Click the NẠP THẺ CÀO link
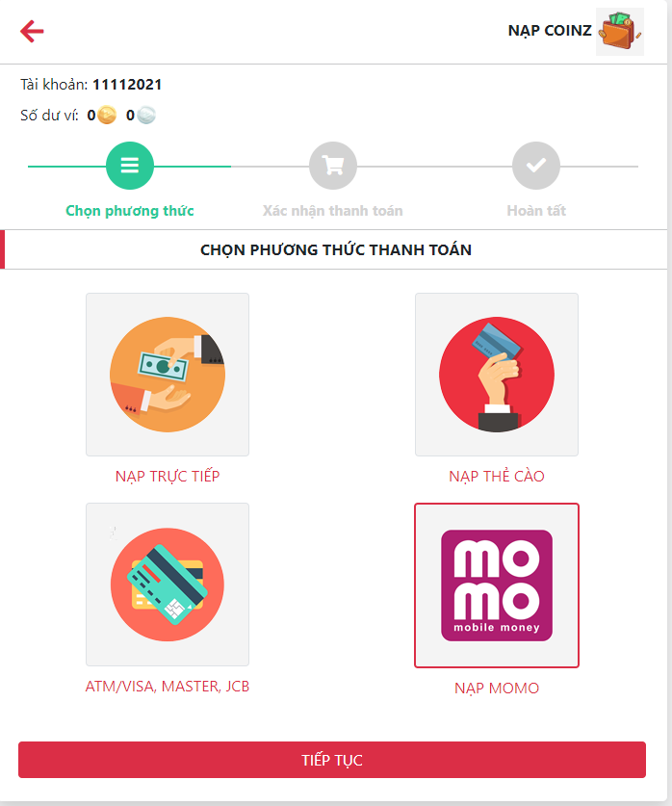Screen dimensions: 672x806 pos(497,477)
